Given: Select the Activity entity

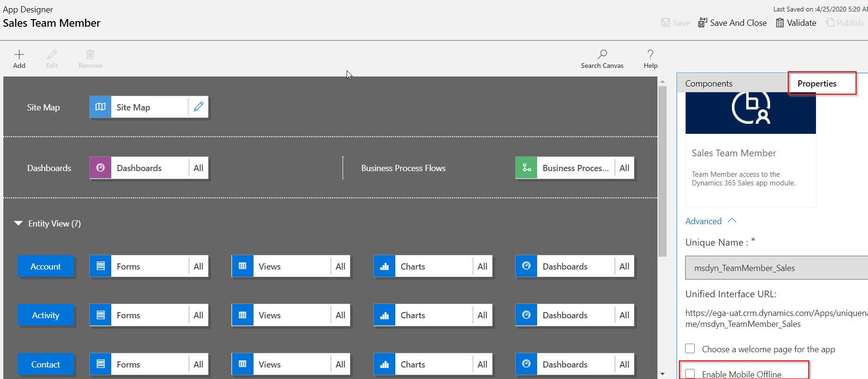Looking at the screenshot, I should pyautogui.click(x=46, y=315).
